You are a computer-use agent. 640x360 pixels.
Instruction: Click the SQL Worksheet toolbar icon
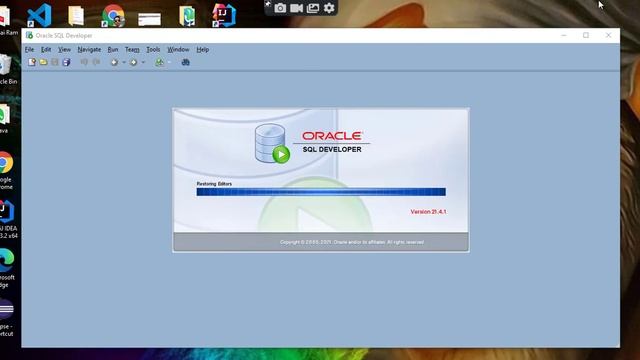click(x=159, y=62)
